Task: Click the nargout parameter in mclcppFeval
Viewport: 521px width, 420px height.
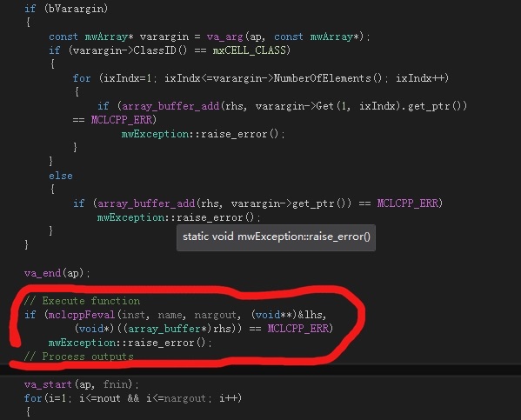Action: pos(216,315)
